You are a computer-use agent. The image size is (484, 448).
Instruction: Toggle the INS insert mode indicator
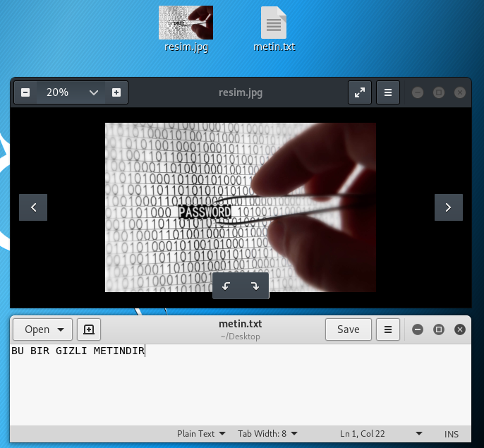tap(452, 434)
